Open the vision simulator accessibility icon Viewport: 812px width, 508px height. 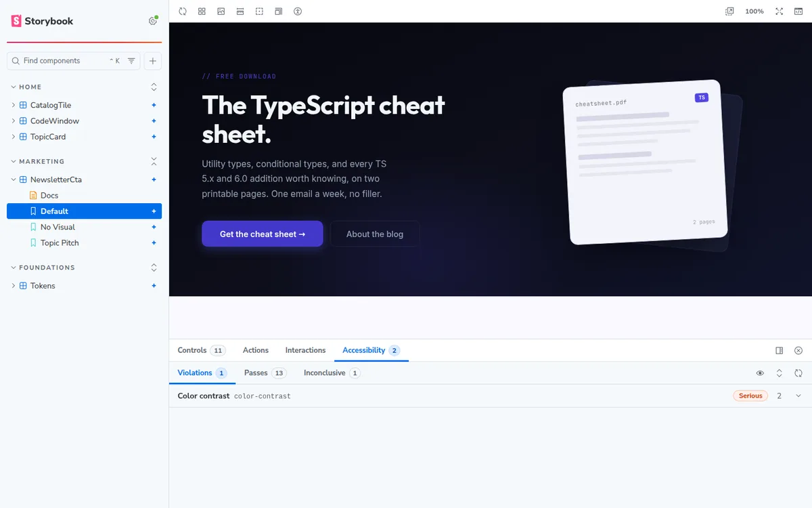pyautogui.click(x=298, y=12)
